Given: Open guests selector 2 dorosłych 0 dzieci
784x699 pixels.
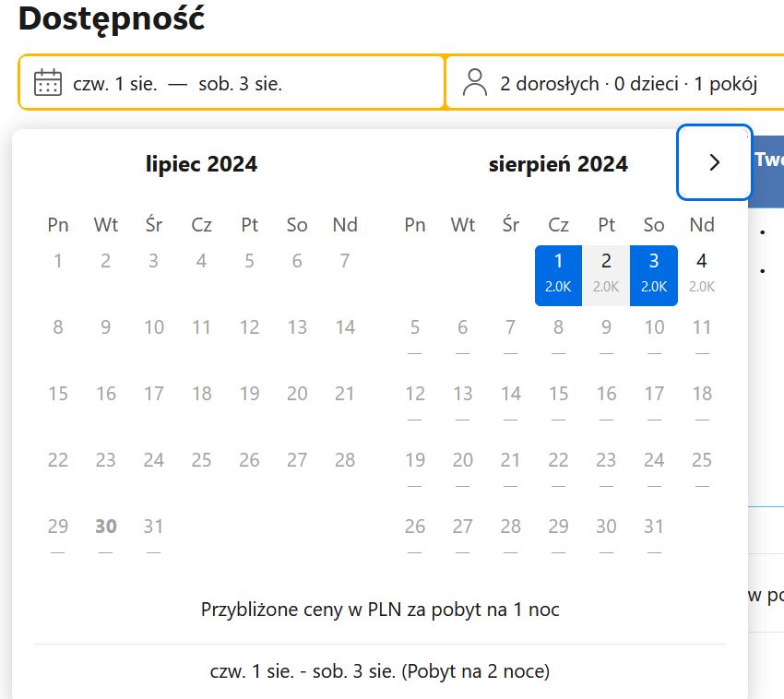Looking at the screenshot, I should point(615,82).
